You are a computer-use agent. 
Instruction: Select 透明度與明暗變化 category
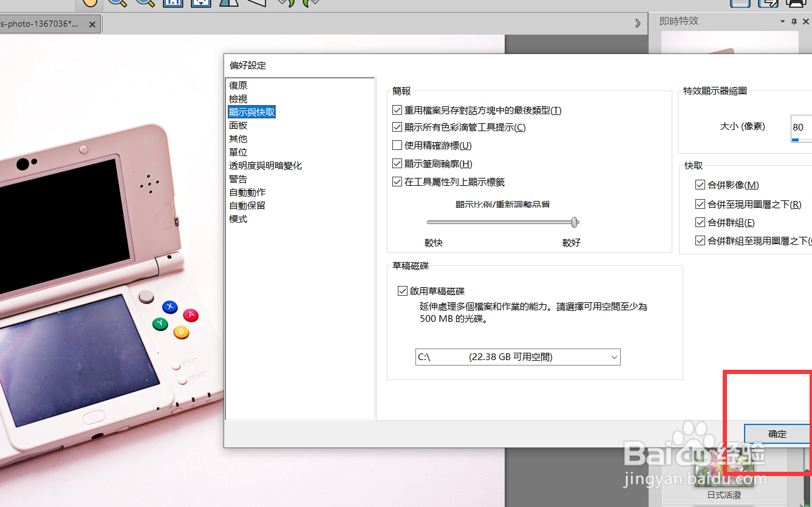click(265, 165)
